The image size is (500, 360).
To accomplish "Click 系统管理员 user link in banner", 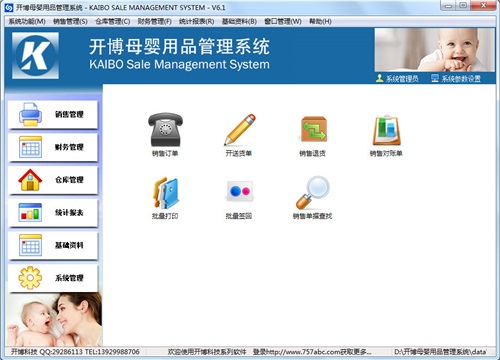I will point(397,79).
